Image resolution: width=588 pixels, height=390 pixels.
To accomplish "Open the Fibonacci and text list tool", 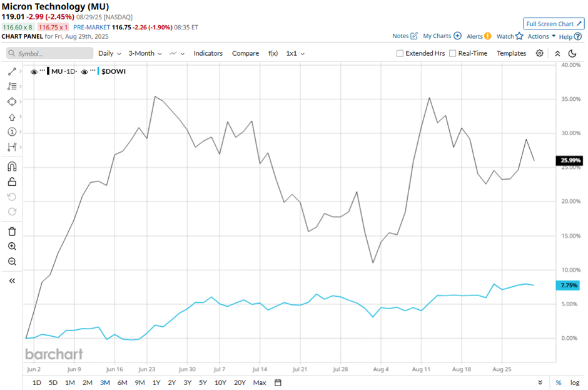I will pos(12,86).
